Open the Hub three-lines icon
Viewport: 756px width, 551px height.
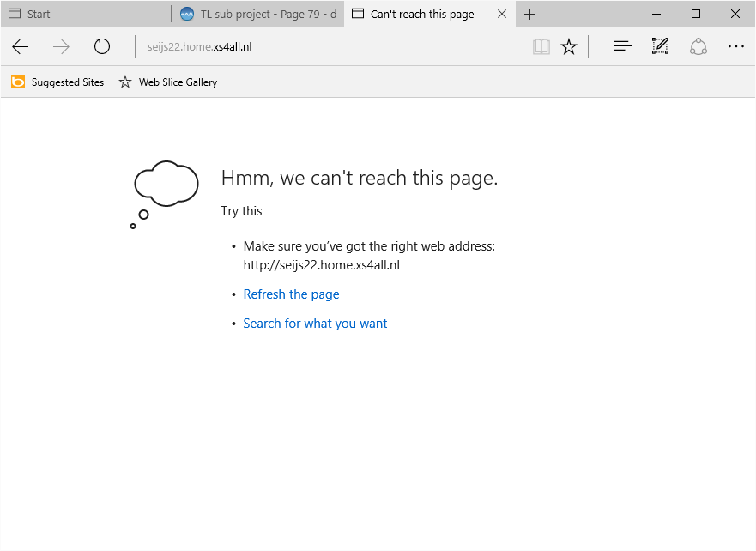[x=622, y=46]
